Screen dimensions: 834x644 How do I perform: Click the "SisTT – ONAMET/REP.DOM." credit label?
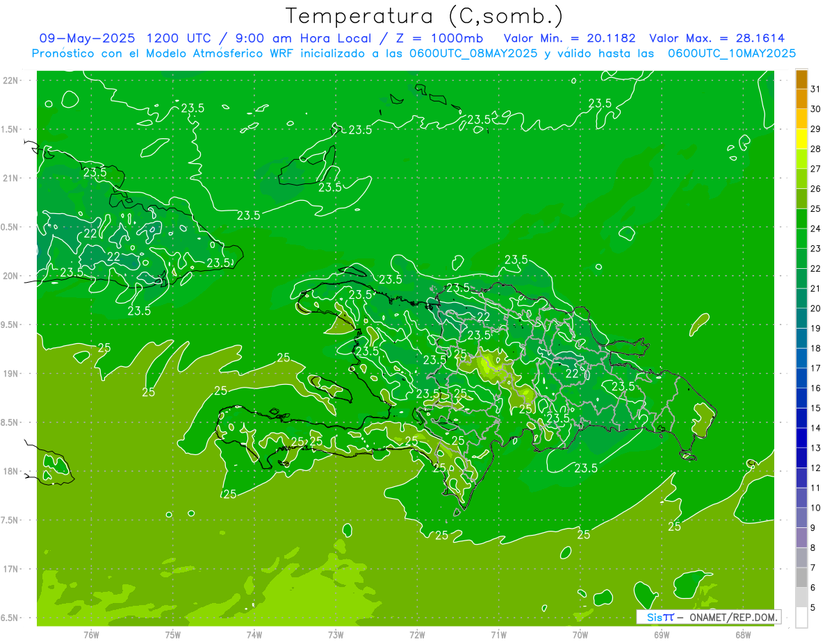(x=710, y=617)
